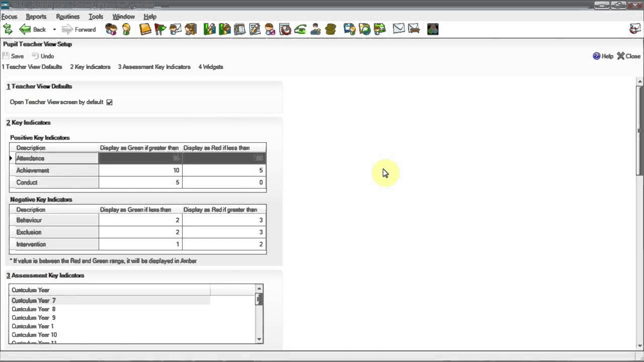Click the plain white envelope icon
This screenshot has width=644, height=362.
pyautogui.click(x=399, y=29)
